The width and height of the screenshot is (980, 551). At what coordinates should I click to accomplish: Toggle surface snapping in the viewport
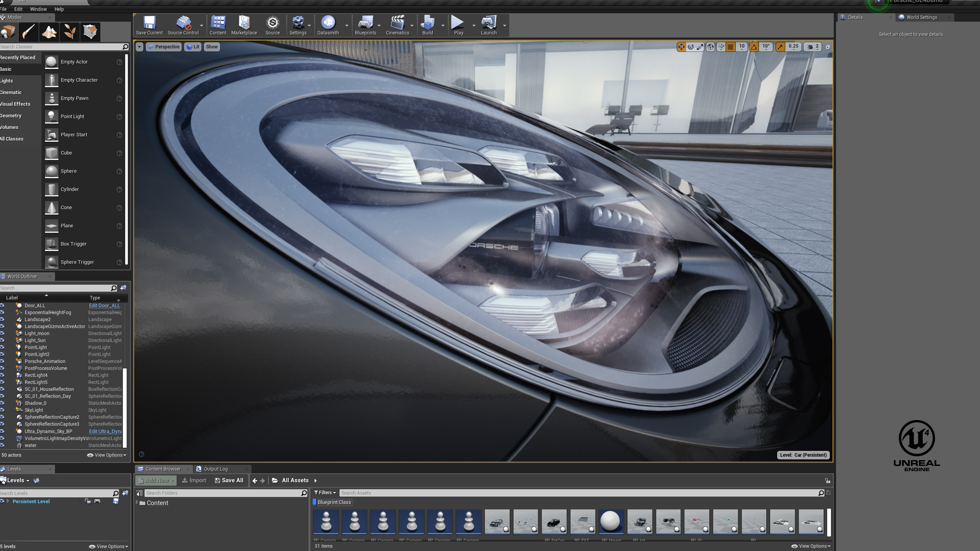click(x=721, y=46)
